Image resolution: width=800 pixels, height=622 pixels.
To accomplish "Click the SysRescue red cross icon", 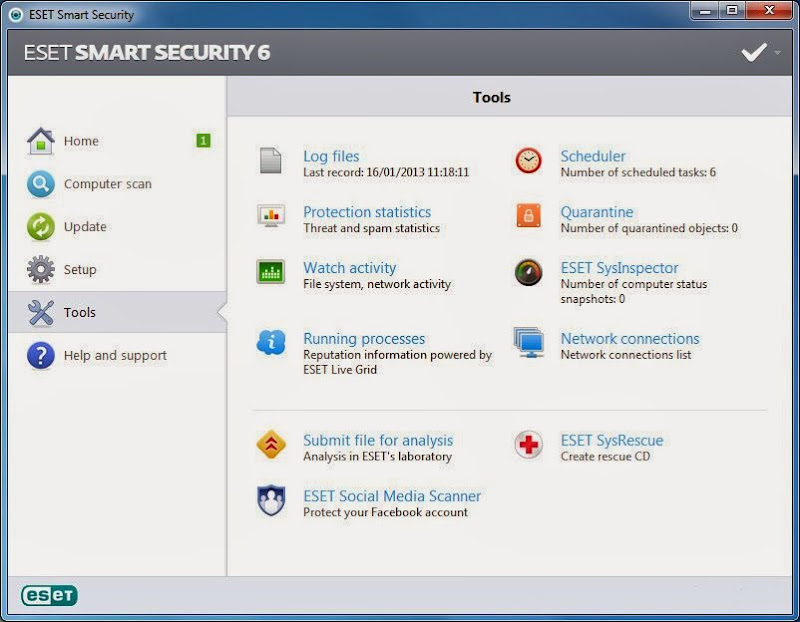I will pos(529,444).
